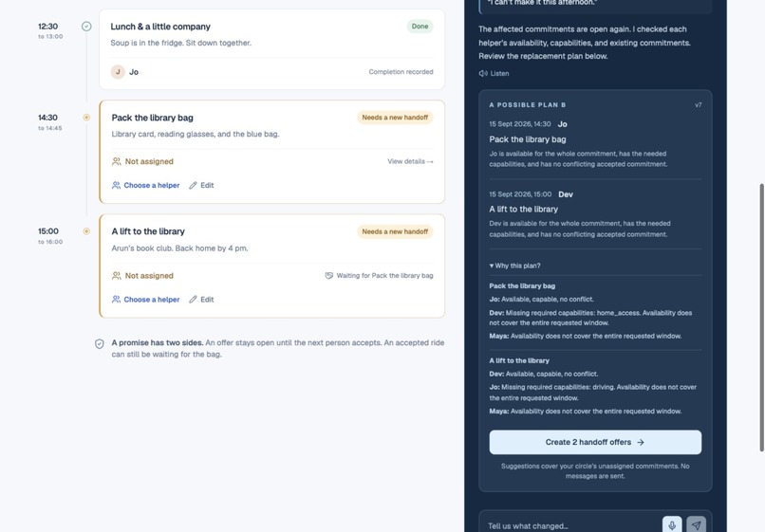Open View details for Pack the library bag
This screenshot has height=532, width=765.
pos(410,161)
